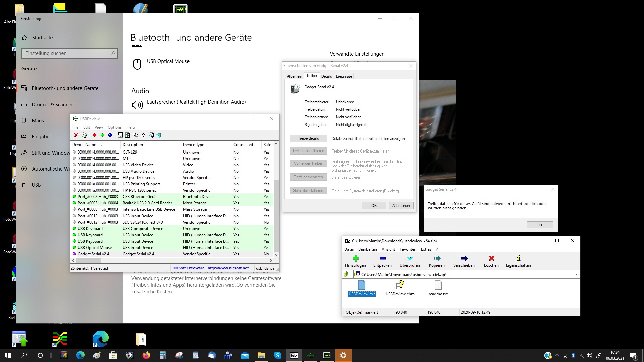The image size is (644, 362).
Task: Click OK in Gadget Serial v2.4 message box
Action: [x=540, y=225]
